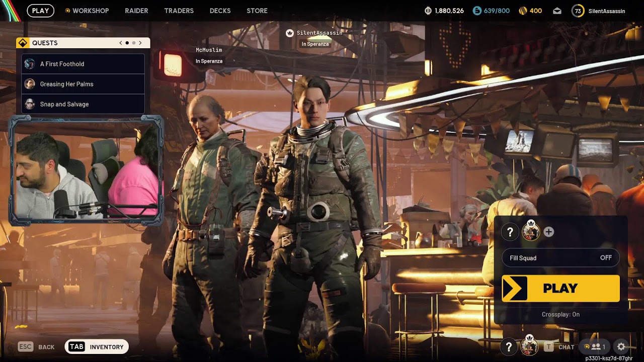Open the mail inbox envelope icon
644x362 pixels.
click(x=557, y=11)
